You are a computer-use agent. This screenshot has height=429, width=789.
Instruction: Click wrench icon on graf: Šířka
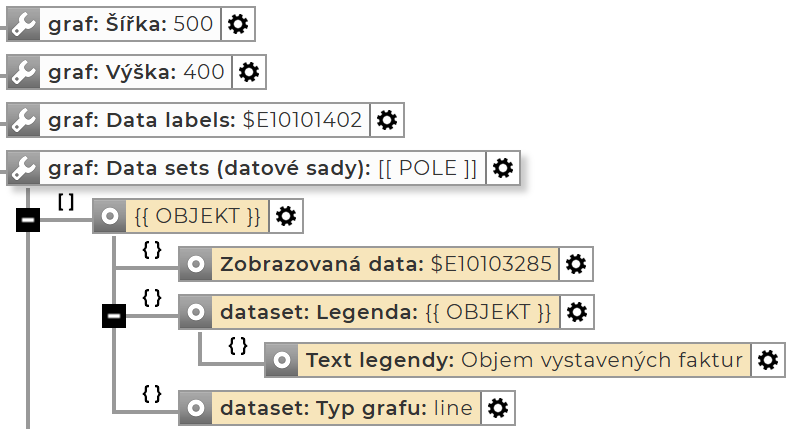23,24
